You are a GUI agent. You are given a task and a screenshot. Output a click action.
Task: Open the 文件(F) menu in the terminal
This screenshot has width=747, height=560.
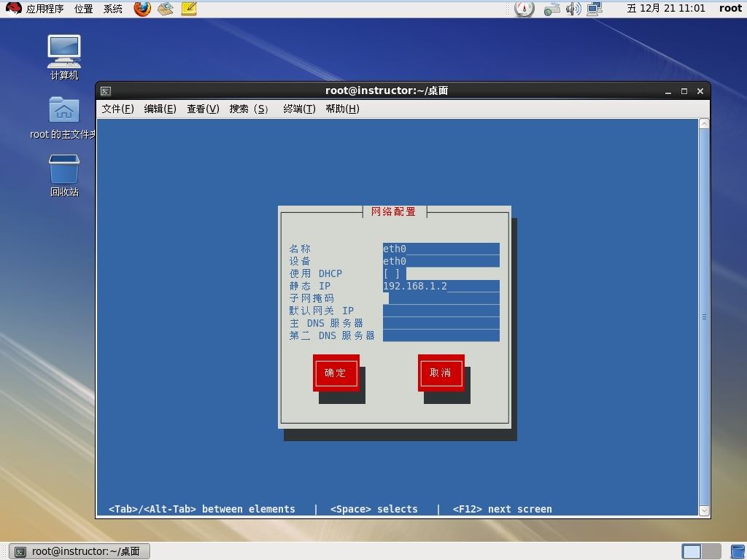117,109
